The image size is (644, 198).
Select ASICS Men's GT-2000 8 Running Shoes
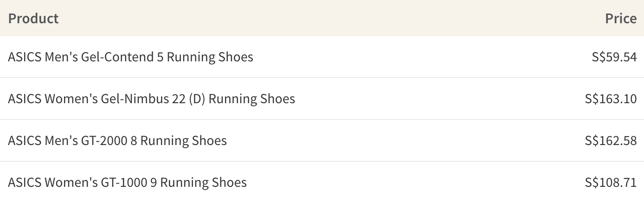(x=117, y=140)
